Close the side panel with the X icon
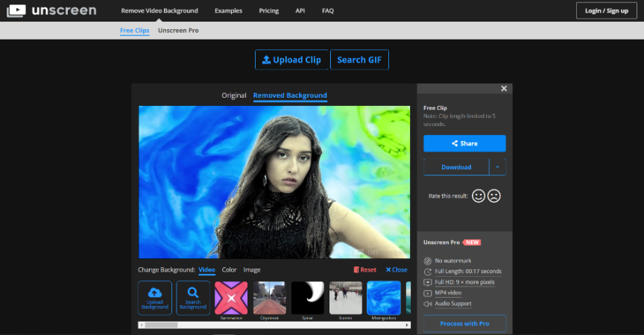The height and width of the screenshot is (335, 644). 504,89
